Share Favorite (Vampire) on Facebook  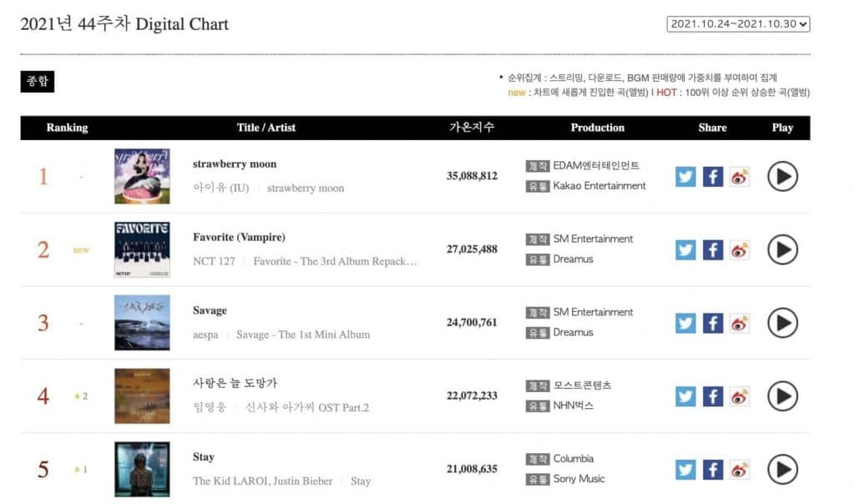(712, 250)
